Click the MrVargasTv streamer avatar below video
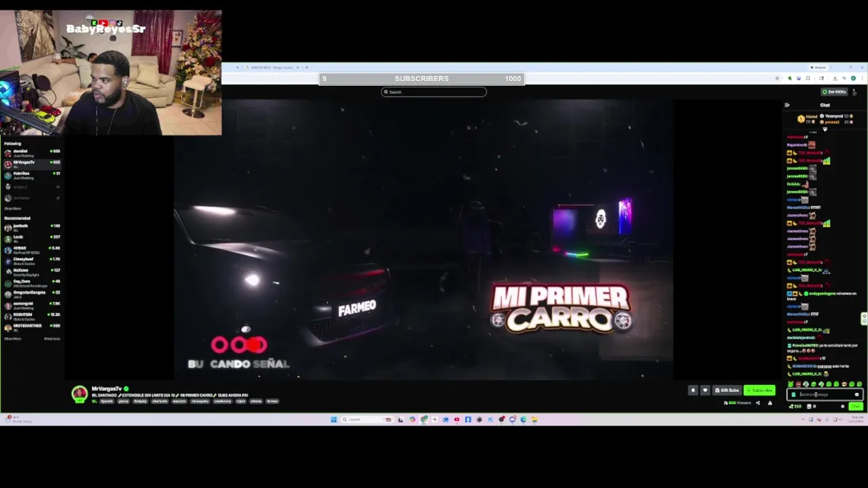868x488 pixels. coord(79,394)
